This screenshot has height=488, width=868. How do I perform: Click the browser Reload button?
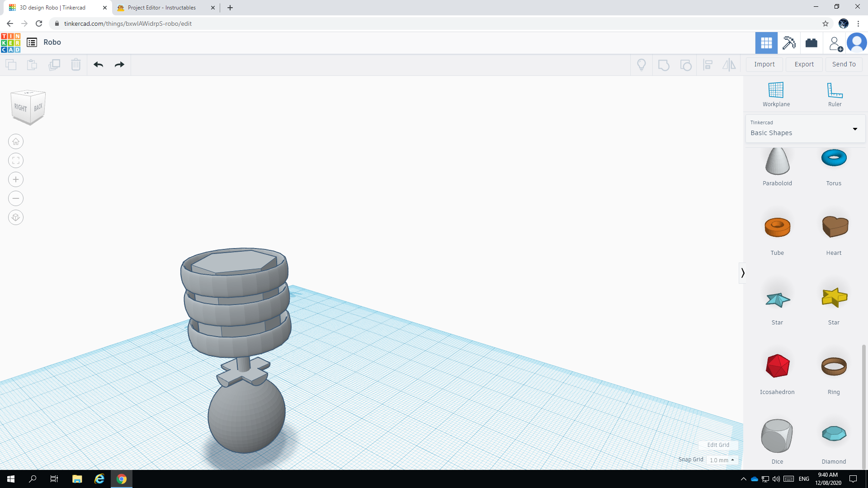39,23
